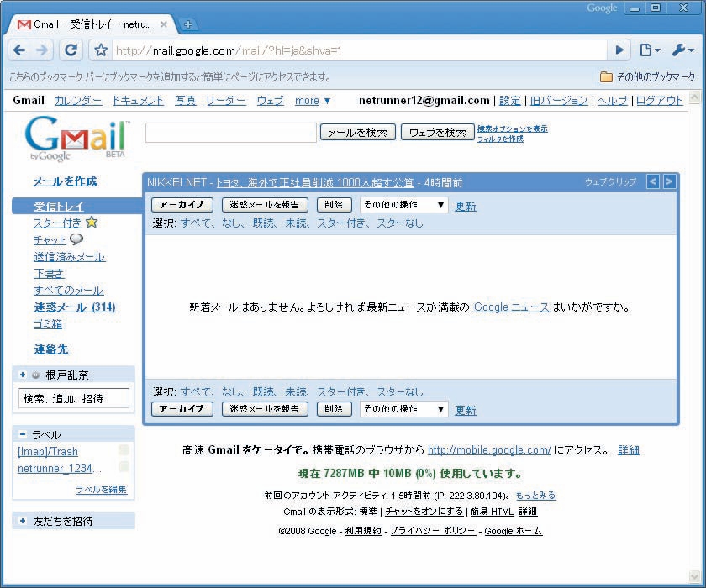Screen dimensions: 706x588
Task: Open a new tab with the plus button
Action: click(x=188, y=24)
